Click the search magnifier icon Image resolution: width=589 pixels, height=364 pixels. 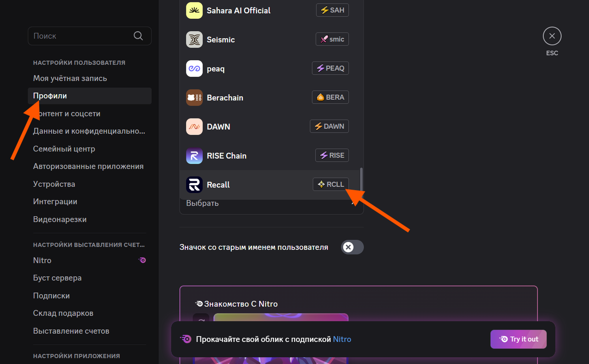[138, 36]
